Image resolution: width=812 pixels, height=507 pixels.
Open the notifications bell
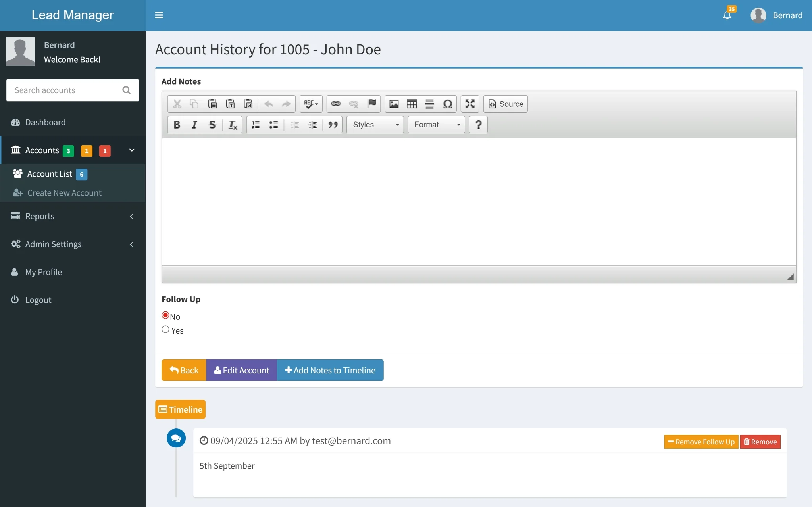(x=727, y=15)
